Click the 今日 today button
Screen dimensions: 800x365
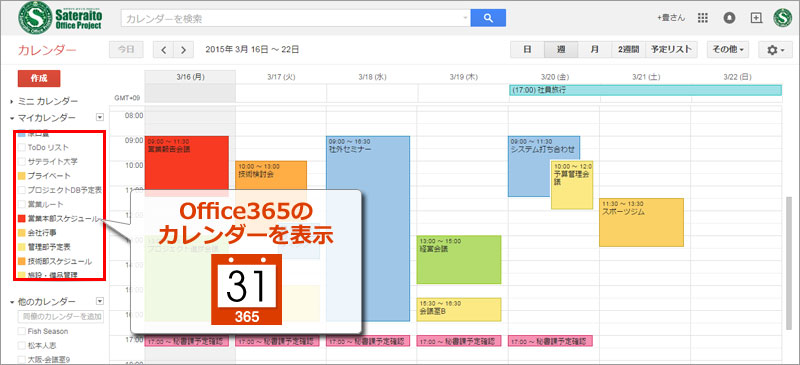[126, 50]
